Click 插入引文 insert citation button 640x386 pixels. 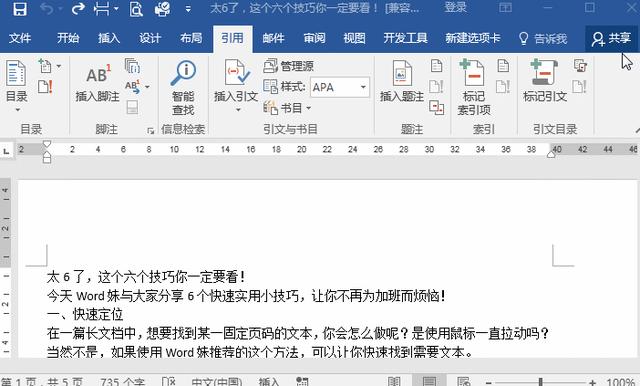(x=236, y=86)
